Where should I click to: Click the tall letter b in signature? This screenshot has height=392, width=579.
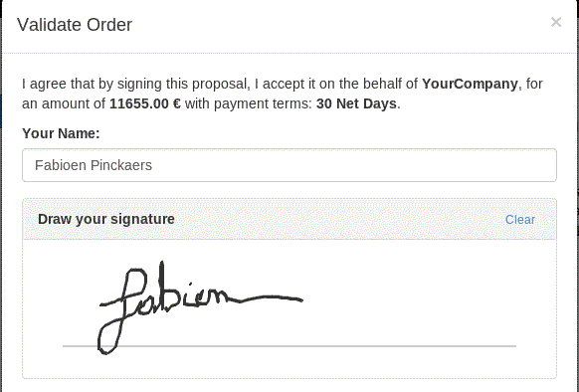(x=165, y=287)
